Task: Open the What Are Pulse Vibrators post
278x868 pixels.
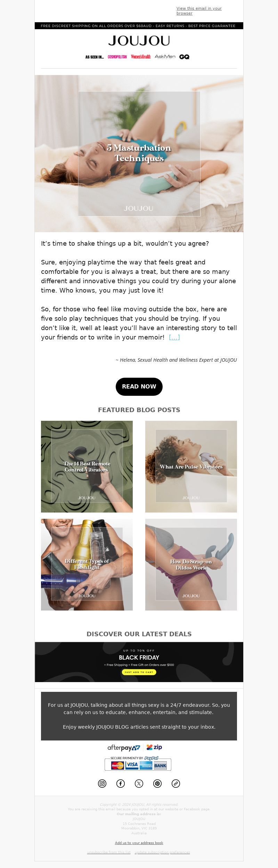Action: [191, 467]
